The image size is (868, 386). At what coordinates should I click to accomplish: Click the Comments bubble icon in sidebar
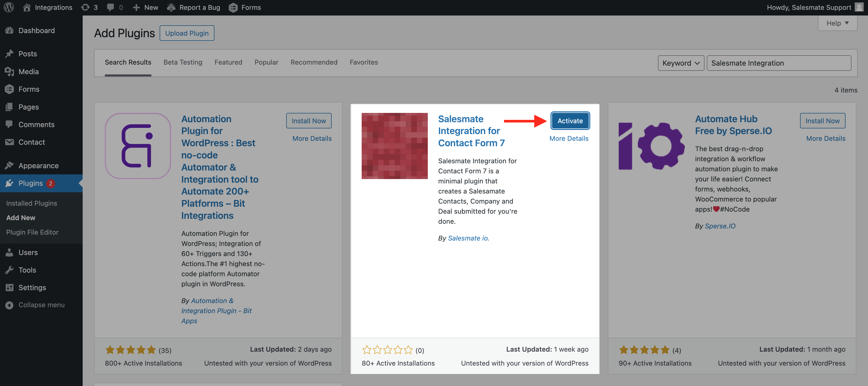[10, 124]
